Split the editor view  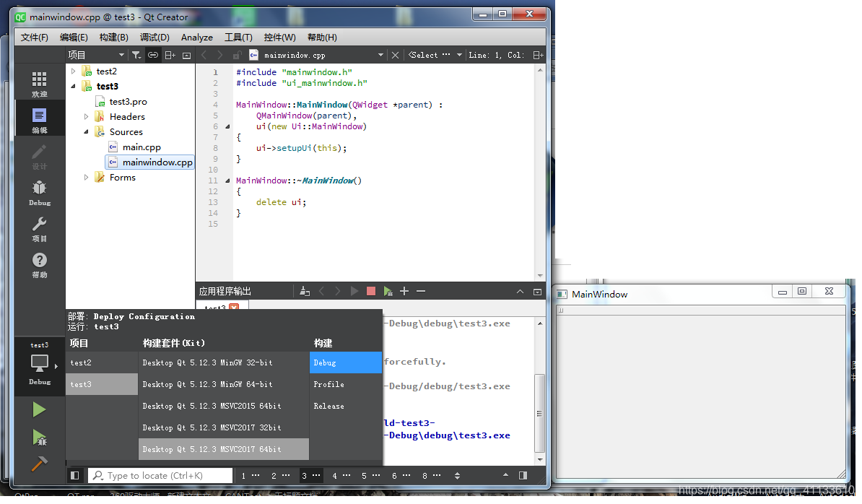[538, 55]
